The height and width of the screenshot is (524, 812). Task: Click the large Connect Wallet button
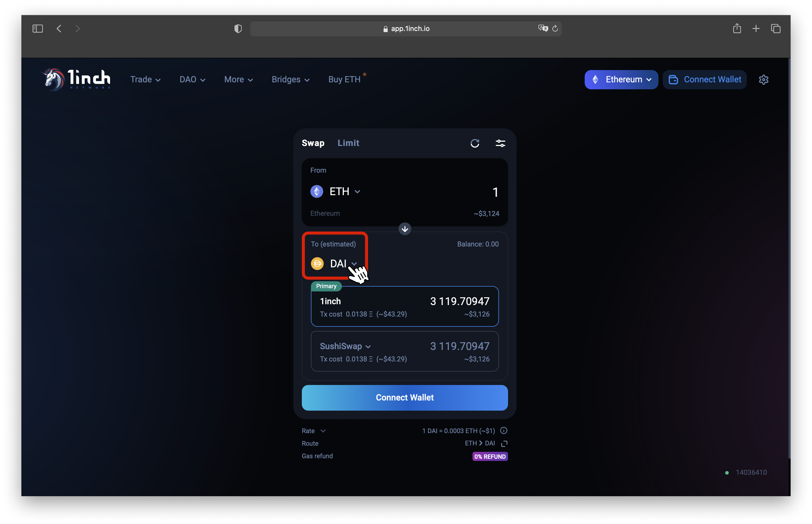pos(405,398)
